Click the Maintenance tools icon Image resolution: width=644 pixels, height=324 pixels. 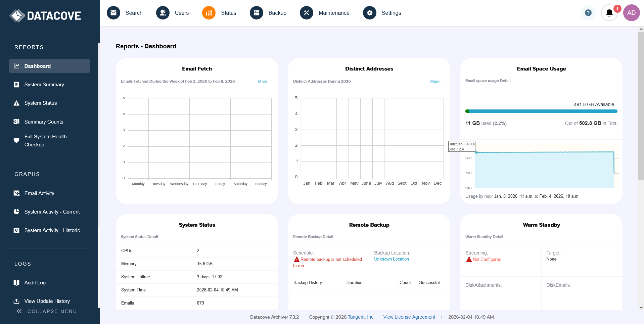coord(307,13)
